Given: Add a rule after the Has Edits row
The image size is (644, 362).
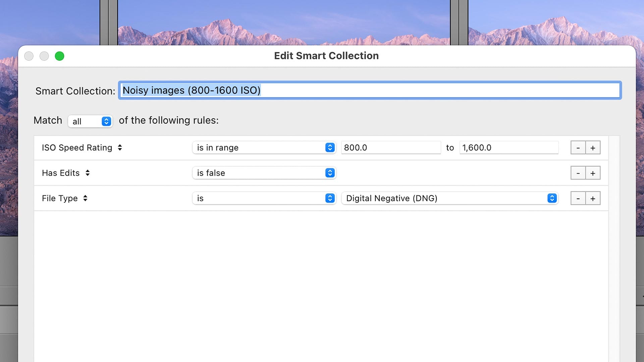Looking at the screenshot, I should (x=593, y=173).
